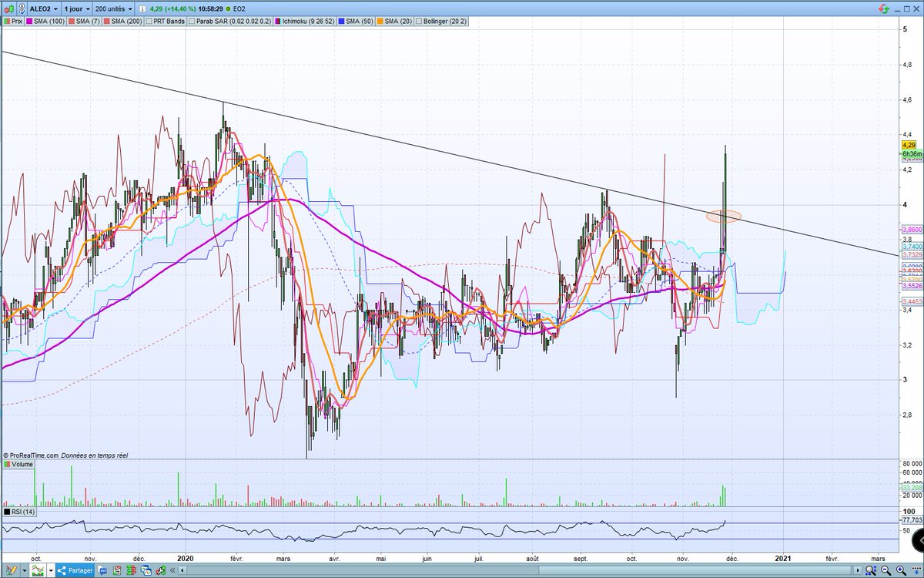Click the 3,4453 price level tag
This screenshot has height=578, width=924.
coord(911,302)
